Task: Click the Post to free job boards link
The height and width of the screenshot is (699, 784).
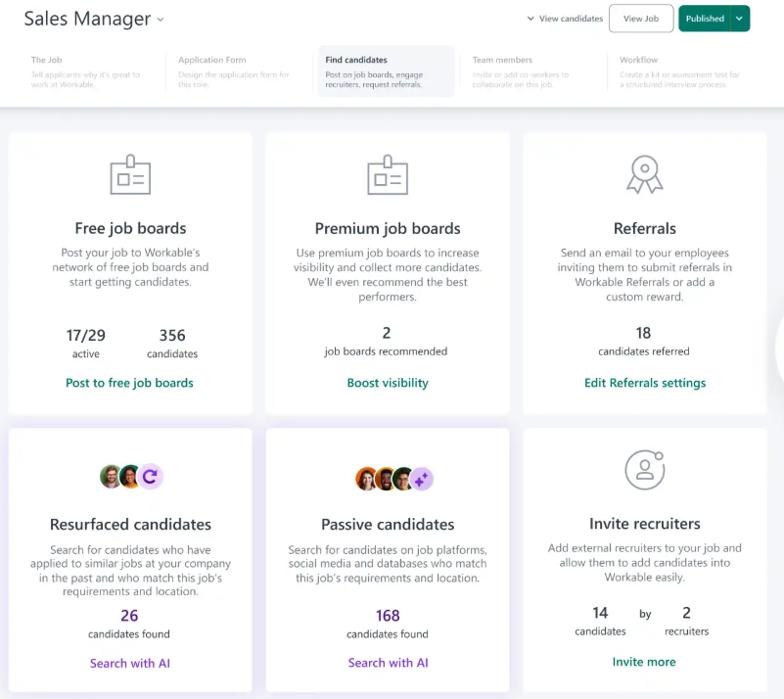Action: tap(129, 383)
